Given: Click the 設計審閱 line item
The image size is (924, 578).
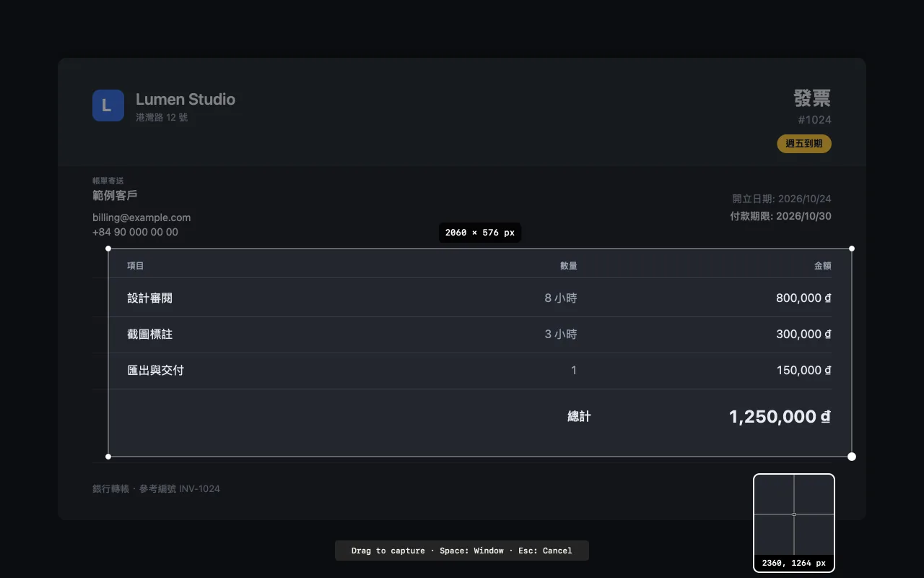Looking at the screenshot, I should 149,298.
